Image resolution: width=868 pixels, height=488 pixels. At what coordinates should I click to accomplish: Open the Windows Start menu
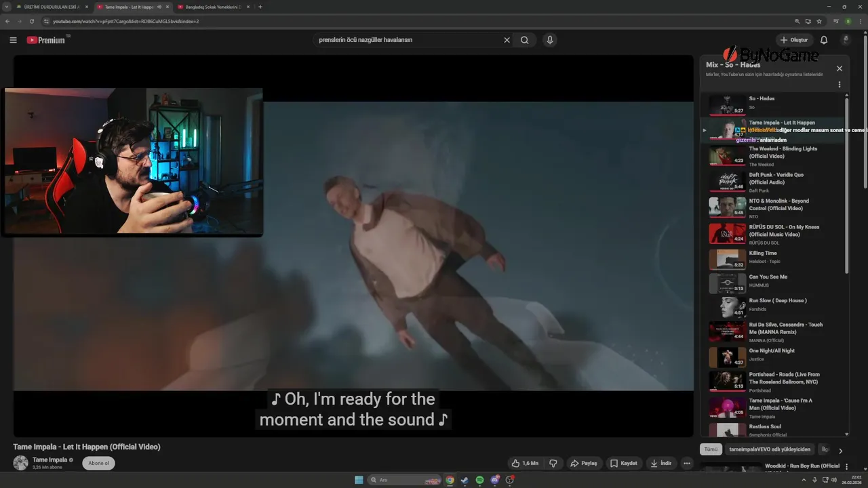[x=359, y=480]
